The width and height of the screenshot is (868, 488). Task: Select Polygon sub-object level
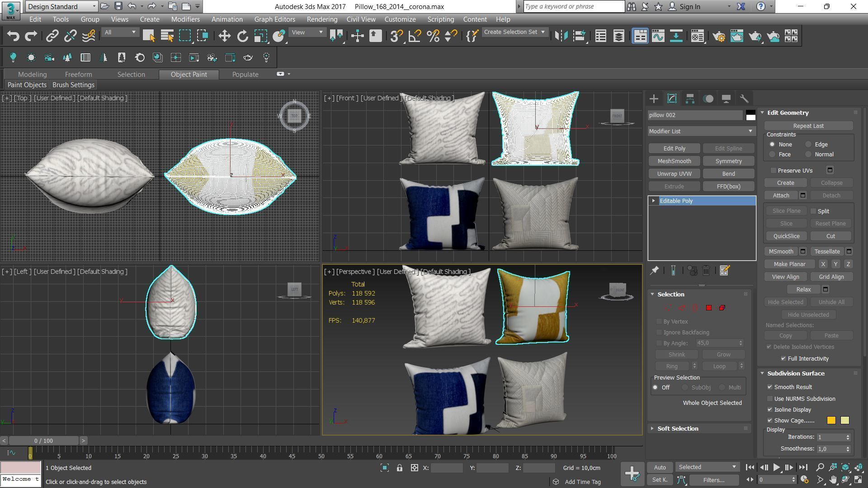pyautogui.click(x=708, y=308)
